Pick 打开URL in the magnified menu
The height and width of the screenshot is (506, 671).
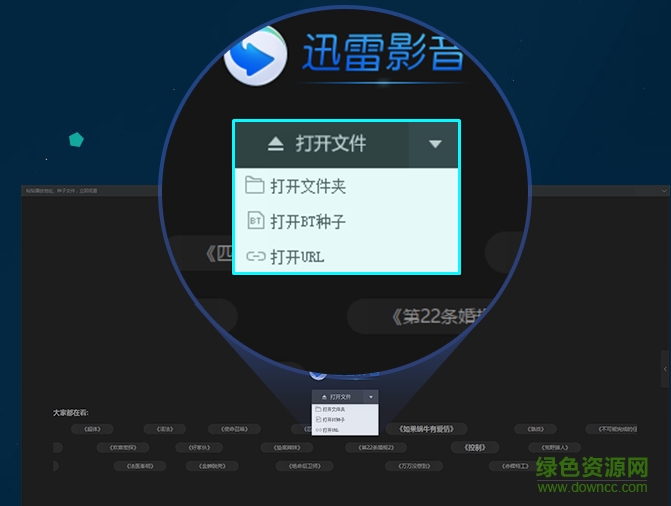pyautogui.click(x=347, y=256)
